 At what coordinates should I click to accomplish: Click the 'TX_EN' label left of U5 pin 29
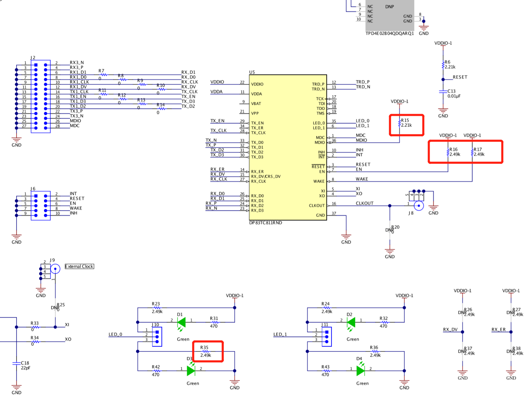217,121
